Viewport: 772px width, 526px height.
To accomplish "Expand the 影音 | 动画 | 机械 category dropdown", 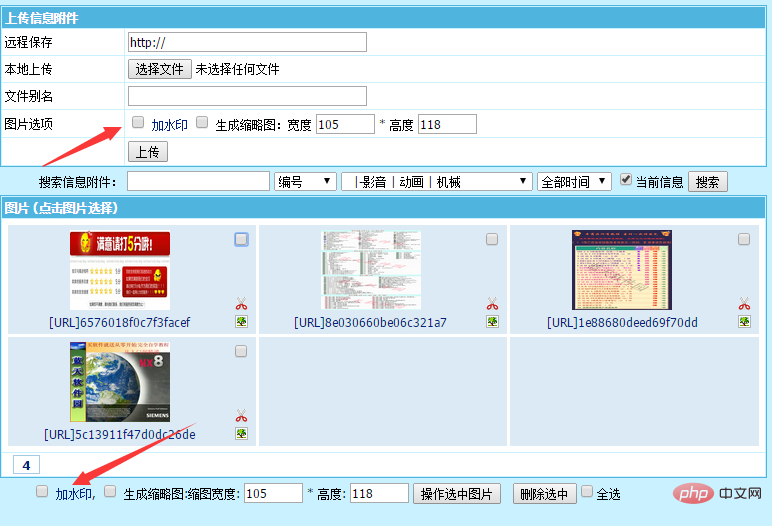I will [436, 181].
